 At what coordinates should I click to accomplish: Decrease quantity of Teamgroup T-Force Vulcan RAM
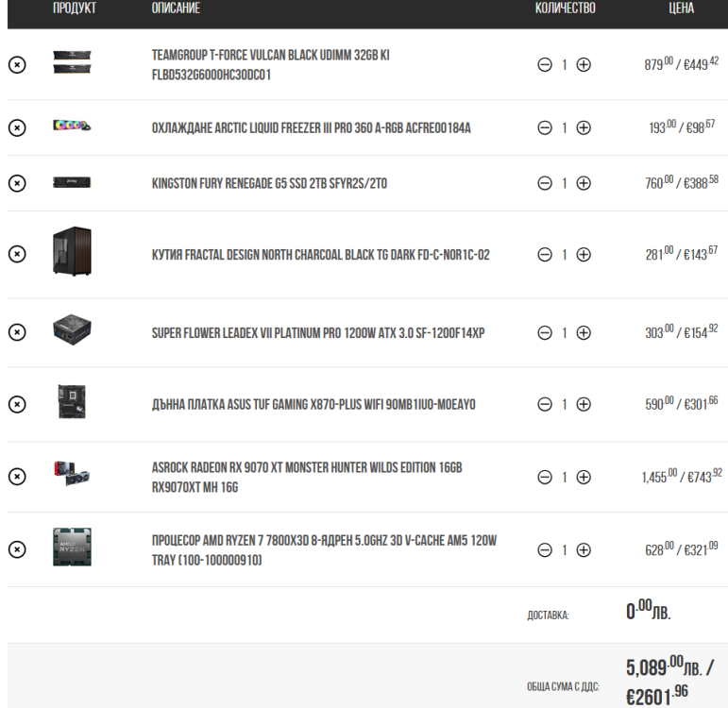pyautogui.click(x=545, y=64)
